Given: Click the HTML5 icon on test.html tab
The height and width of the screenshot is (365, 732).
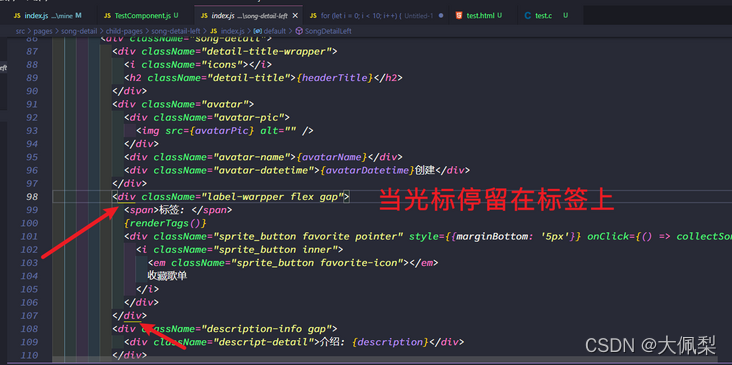Looking at the screenshot, I should (x=459, y=15).
